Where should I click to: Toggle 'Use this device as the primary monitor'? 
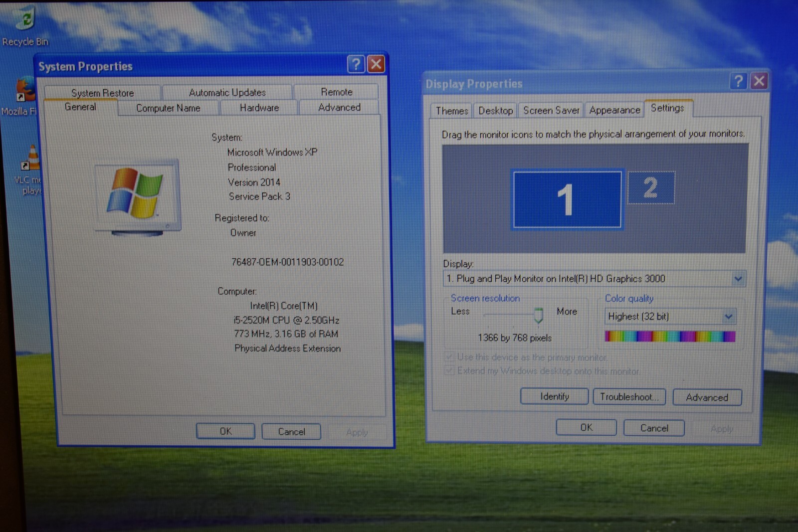(x=450, y=357)
